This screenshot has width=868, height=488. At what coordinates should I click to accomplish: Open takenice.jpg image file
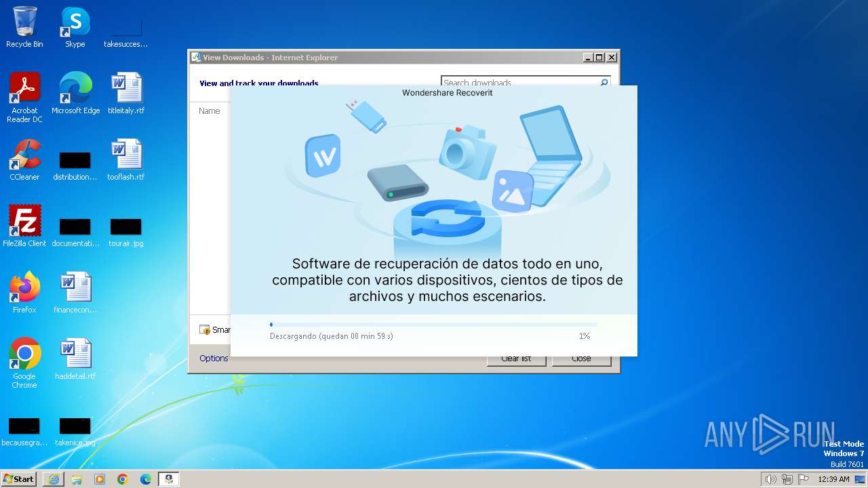[x=75, y=432]
